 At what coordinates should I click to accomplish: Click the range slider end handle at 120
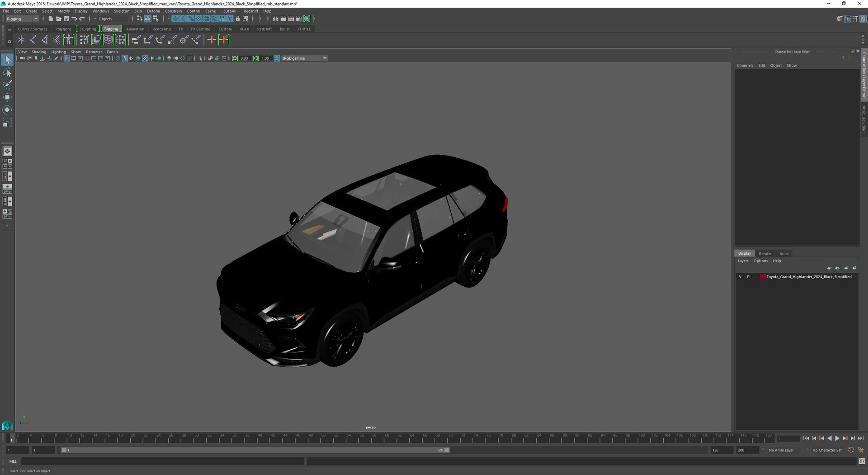[x=447, y=450]
